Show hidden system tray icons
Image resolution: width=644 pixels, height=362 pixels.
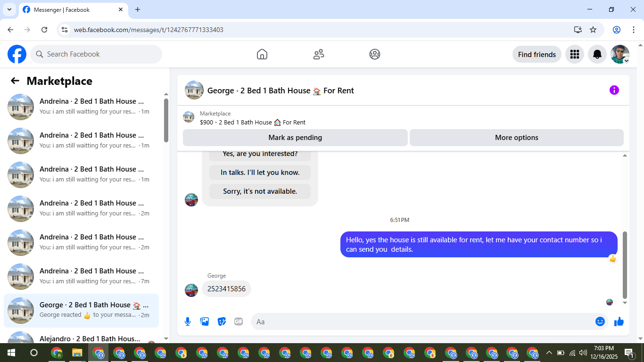[x=549, y=353]
